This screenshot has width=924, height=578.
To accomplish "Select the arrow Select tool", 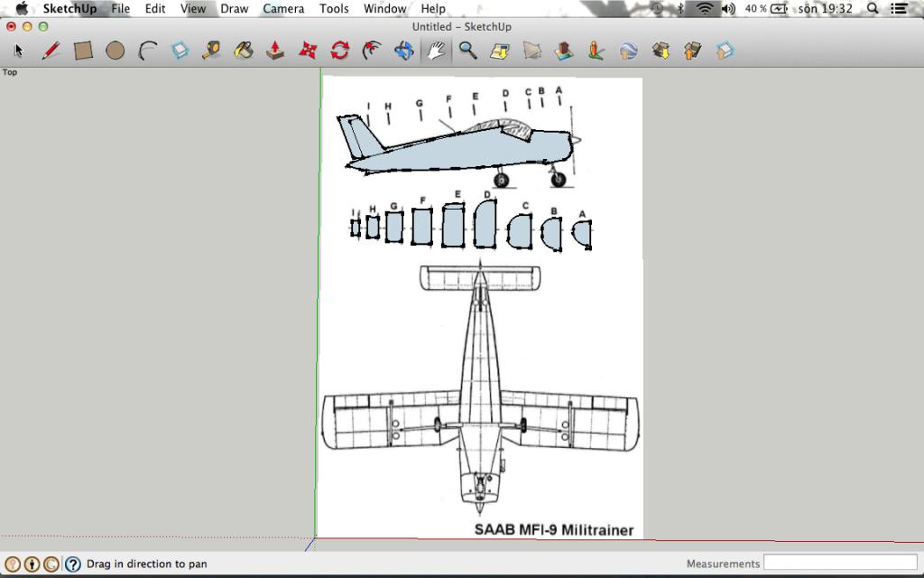I will (19, 51).
